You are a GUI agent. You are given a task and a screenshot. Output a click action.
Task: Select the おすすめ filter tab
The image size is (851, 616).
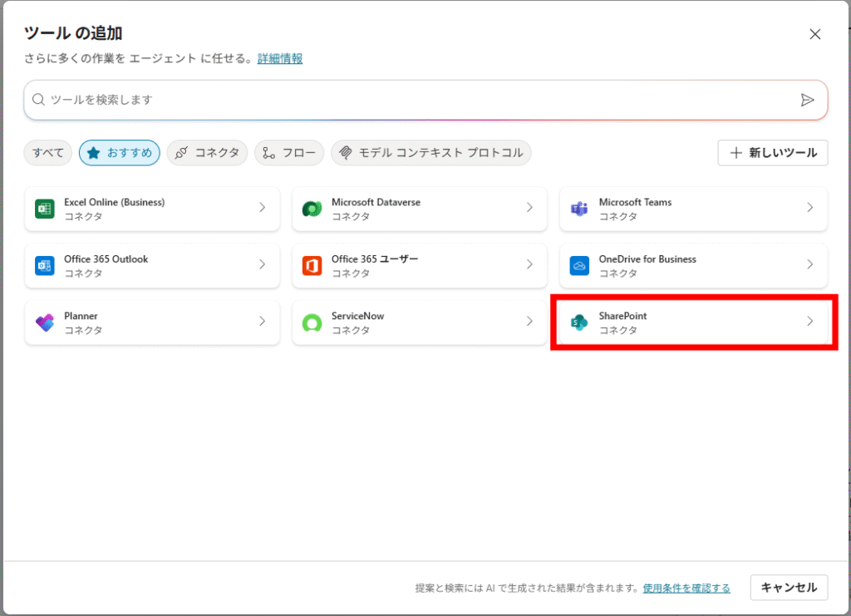[120, 152]
